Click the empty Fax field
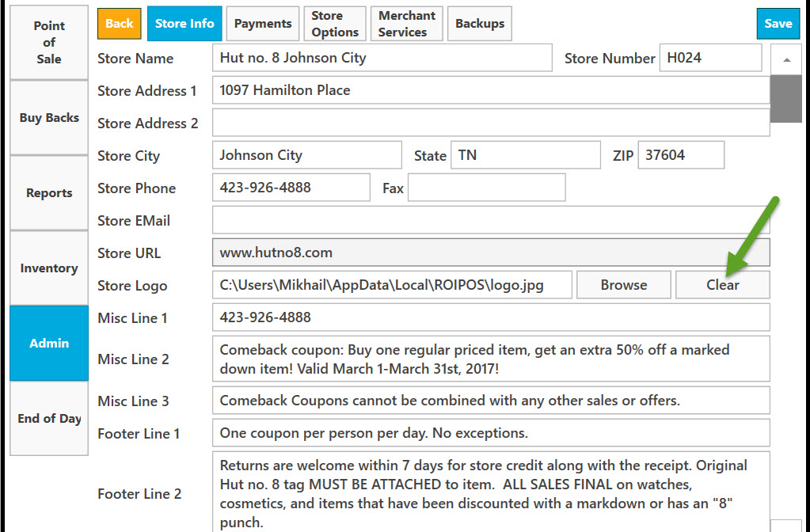Image resolution: width=810 pixels, height=532 pixels. click(x=487, y=188)
